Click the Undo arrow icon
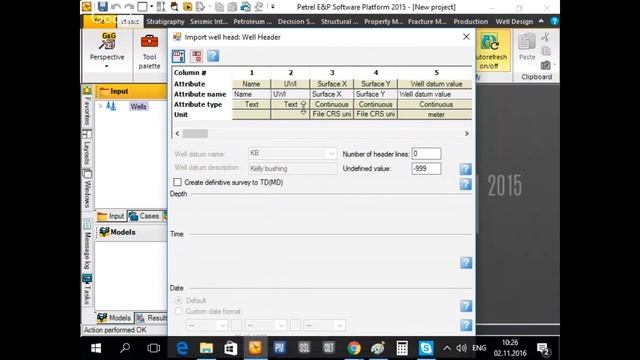The image size is (640, 360). click(x=116, y=7)
